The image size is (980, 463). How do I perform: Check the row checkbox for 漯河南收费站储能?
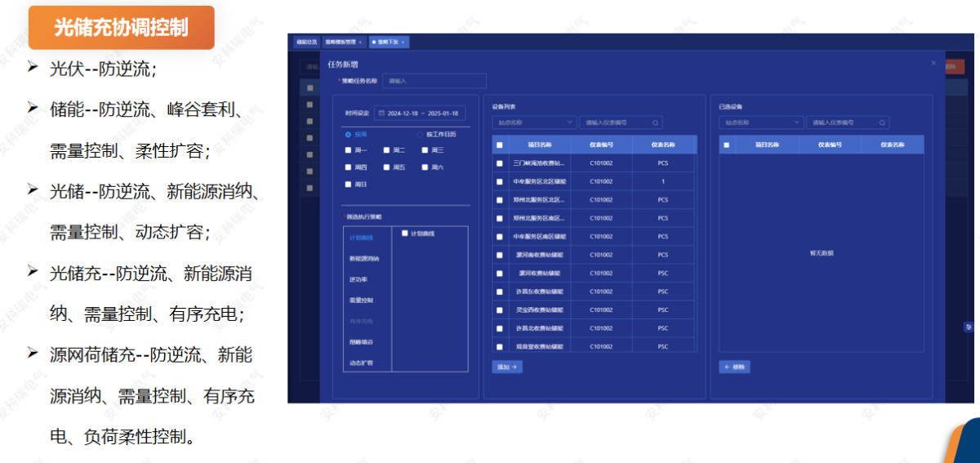(x=500, y=255)
